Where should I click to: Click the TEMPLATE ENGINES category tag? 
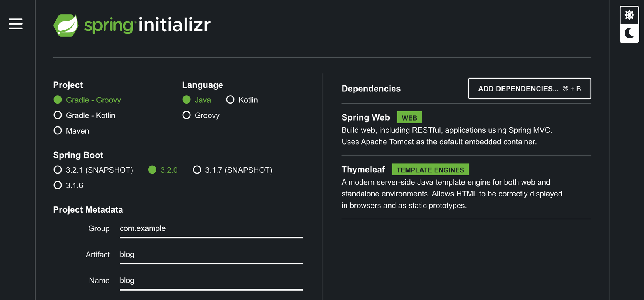(430, 170)
